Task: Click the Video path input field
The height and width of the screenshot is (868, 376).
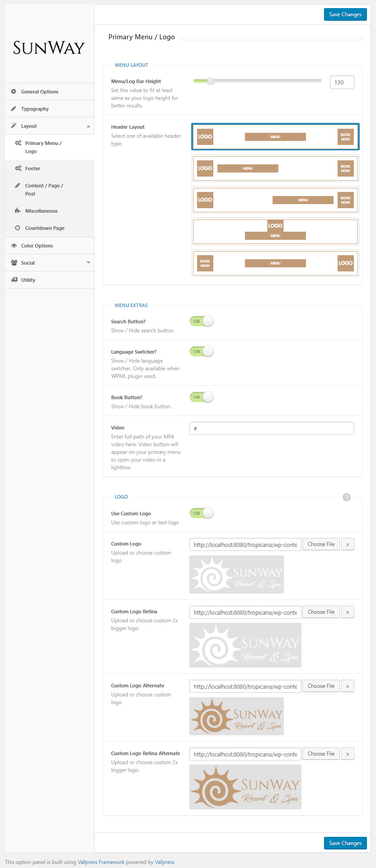Action: click(x=272, y=429)
